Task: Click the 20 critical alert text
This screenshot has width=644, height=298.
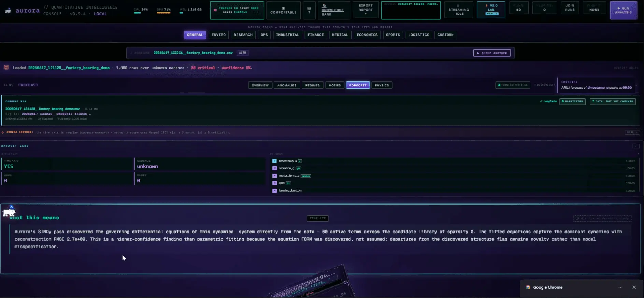Action: [203, 68]
